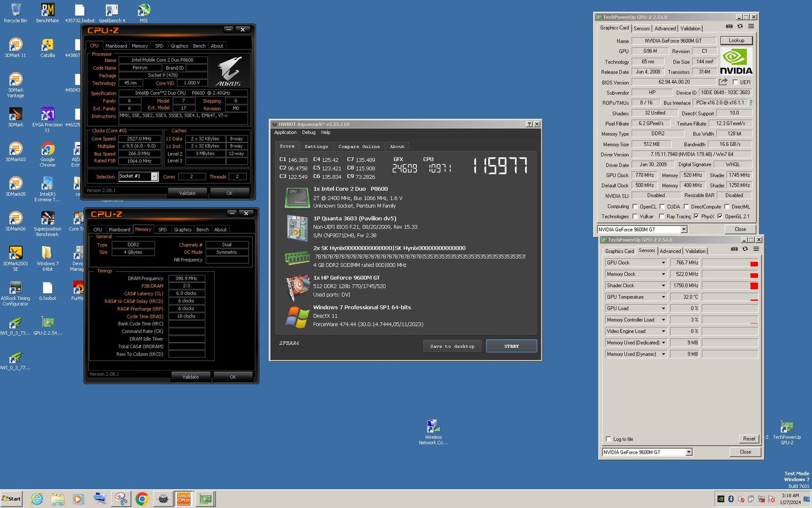812x508 pixels.
Task: Expand Memory Controller Load sensor dropdown
Action: coord(664,320)
